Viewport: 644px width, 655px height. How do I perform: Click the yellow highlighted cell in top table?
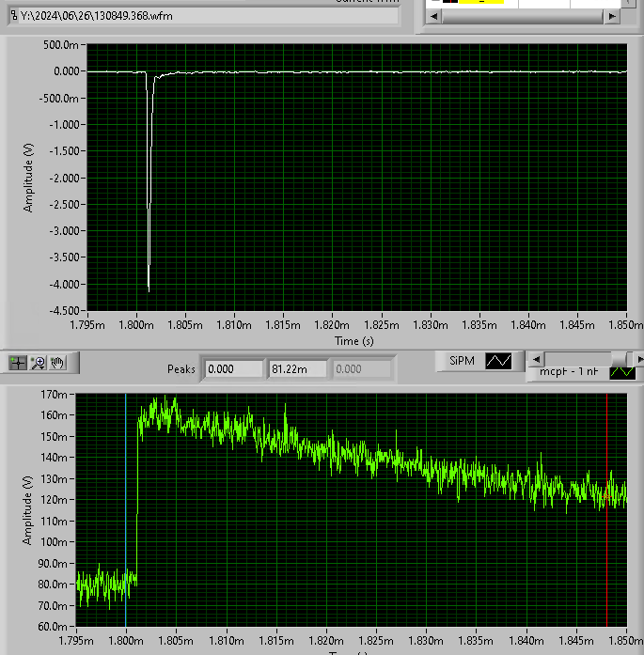pos(481,2)
